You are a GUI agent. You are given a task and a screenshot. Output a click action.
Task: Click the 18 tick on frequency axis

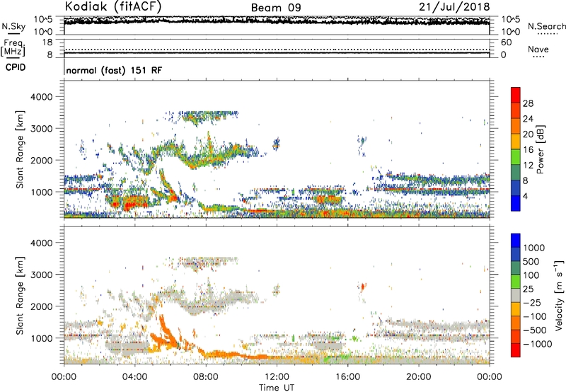[47, 42]
